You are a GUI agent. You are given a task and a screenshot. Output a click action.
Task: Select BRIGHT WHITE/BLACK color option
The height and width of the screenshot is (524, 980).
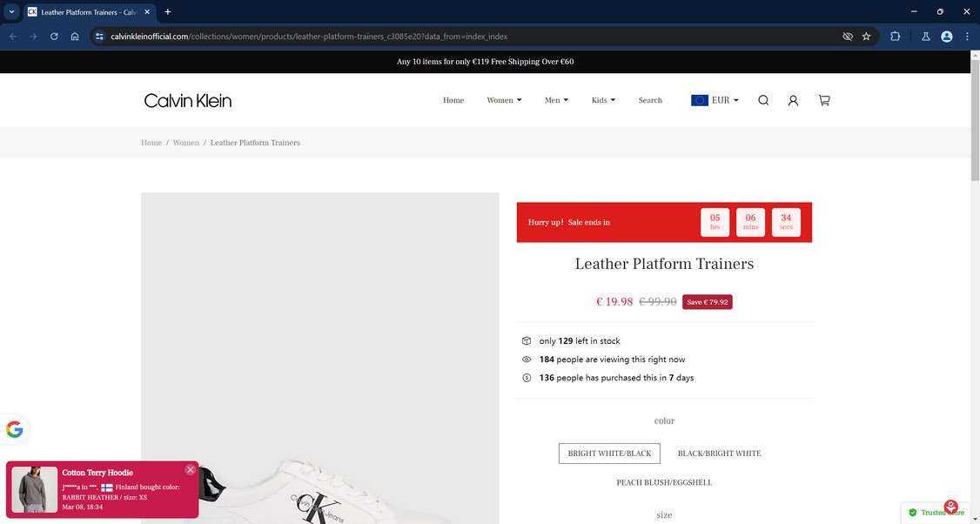coord(609,453)
